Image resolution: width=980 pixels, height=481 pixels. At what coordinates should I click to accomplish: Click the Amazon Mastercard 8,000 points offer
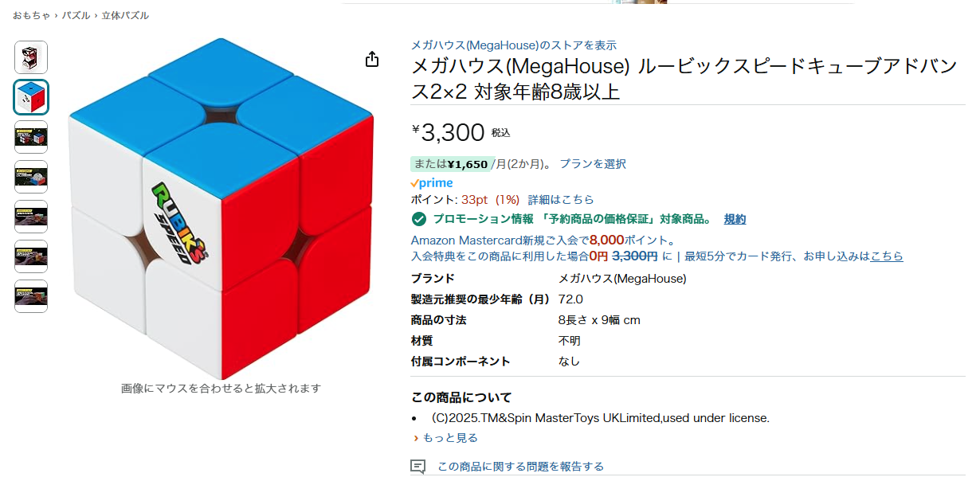[x=543, y=240]
